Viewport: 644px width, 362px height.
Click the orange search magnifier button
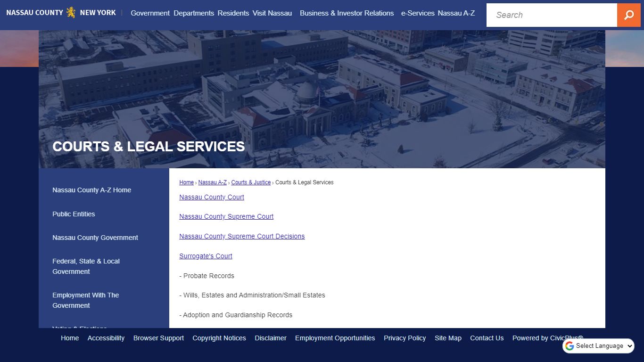tap(629, 15)
